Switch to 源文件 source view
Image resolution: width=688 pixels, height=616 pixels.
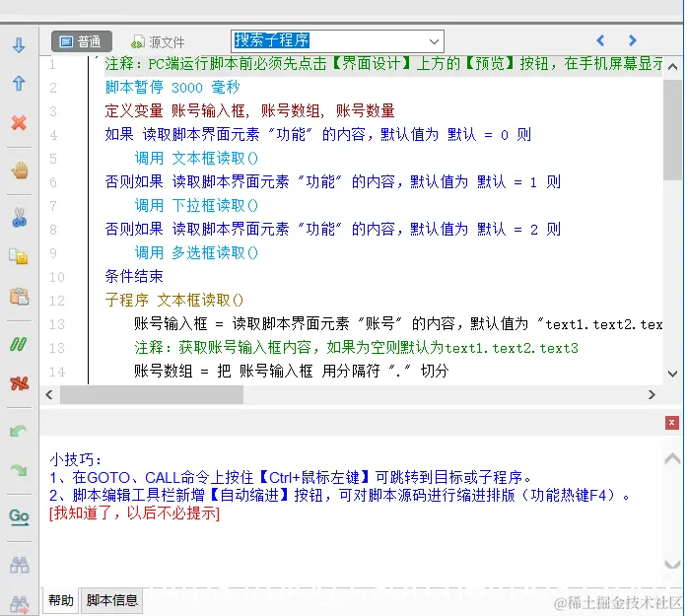[x=158, y=42]
